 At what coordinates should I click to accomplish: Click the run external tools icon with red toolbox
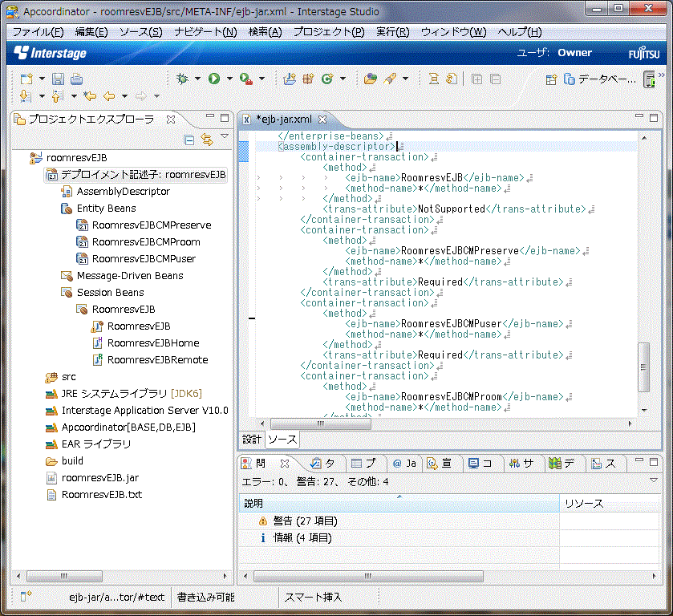pyautogui.click(x=246, y=79)
